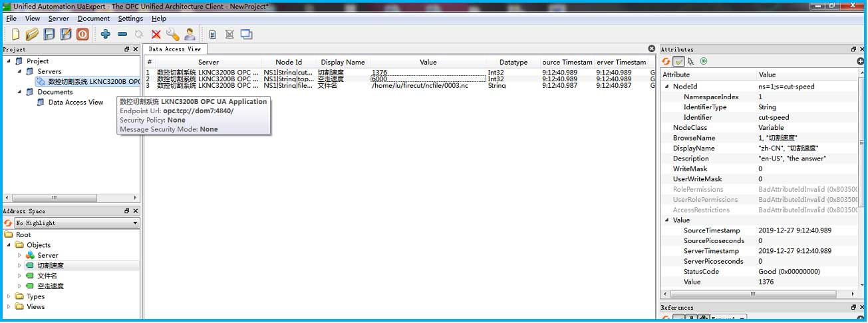Image resolution: width=868 pixels, height=323 pixels.
Task: Select 切割速度 node in Address Space
Action: [51, 266]
